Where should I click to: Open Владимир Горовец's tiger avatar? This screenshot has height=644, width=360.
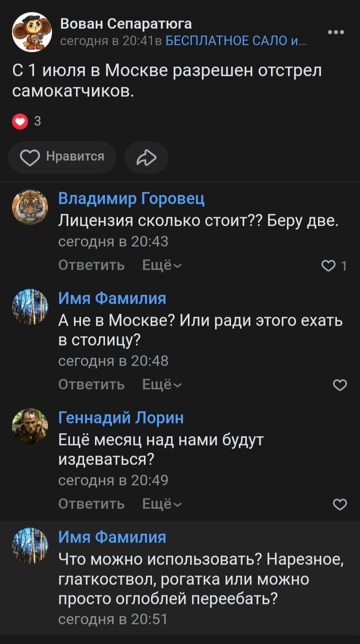pyautogui.click(x=30, y=207)
